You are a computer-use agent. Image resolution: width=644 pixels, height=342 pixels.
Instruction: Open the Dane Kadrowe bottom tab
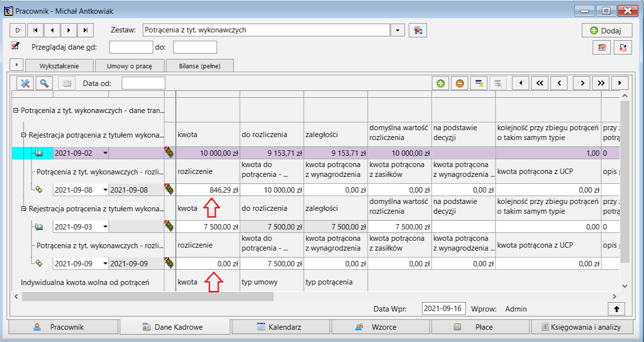175,327
